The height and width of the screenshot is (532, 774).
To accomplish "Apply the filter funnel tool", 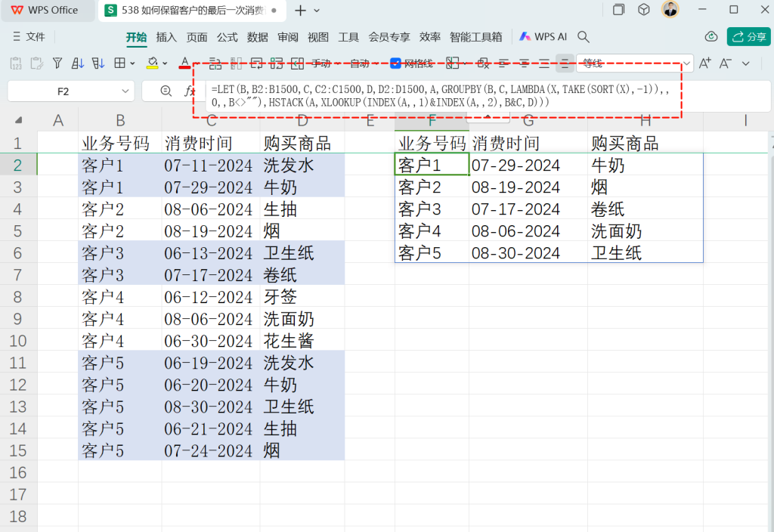I will (x=57, y=63).
